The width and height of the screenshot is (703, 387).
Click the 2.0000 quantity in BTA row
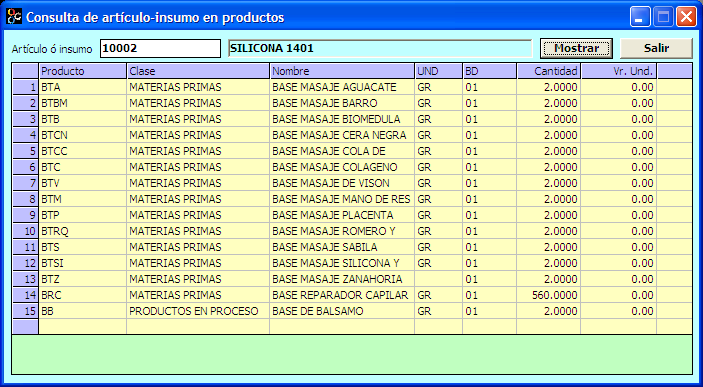549,87
